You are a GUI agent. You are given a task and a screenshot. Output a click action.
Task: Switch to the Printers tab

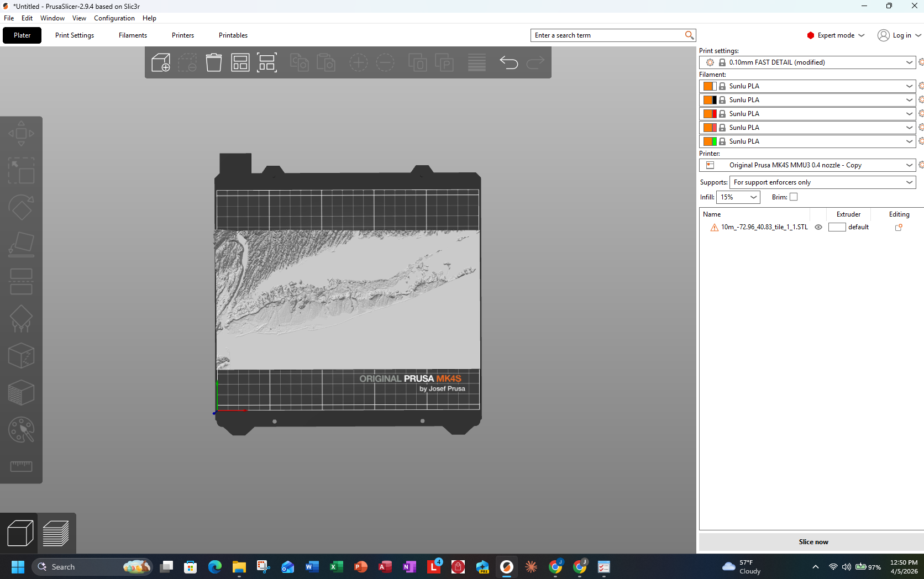click(x=183, y=35)
